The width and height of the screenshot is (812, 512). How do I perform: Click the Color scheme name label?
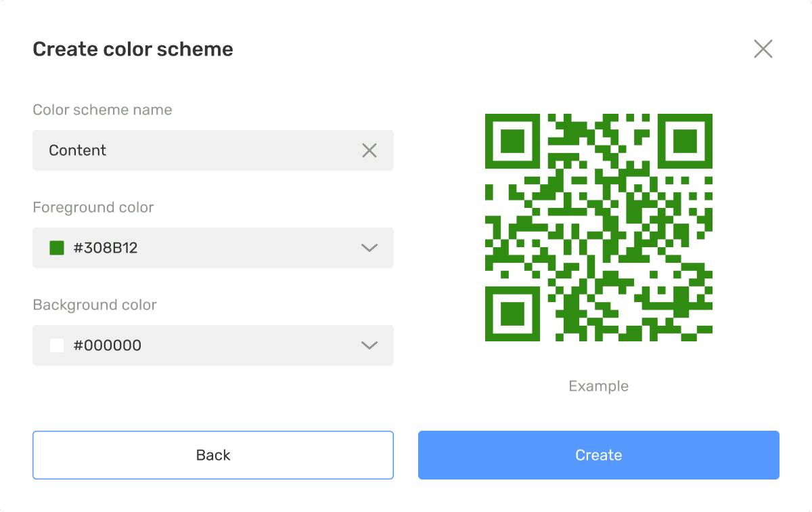point(102,110)
